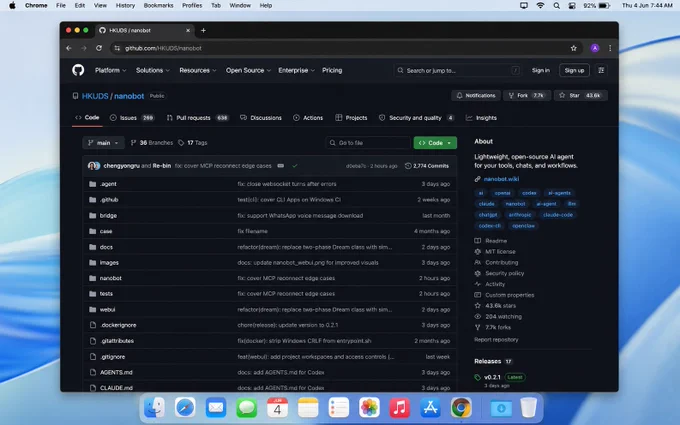The width and height of the screenshot is (680, 425).
Task: Open the .agent folder
Action: (108, 184)
